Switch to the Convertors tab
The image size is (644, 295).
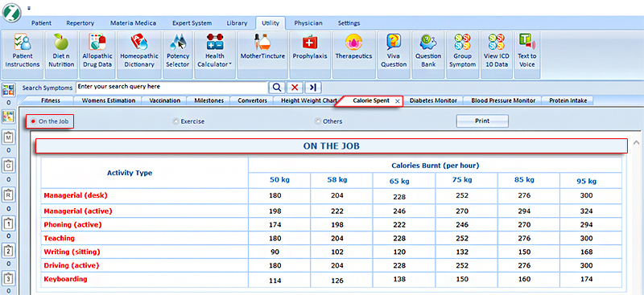pos(252,100)
